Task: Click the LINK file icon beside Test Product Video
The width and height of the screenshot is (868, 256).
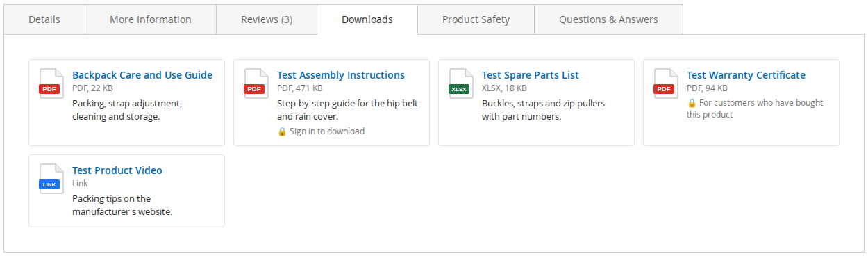Action: [51, 179]
